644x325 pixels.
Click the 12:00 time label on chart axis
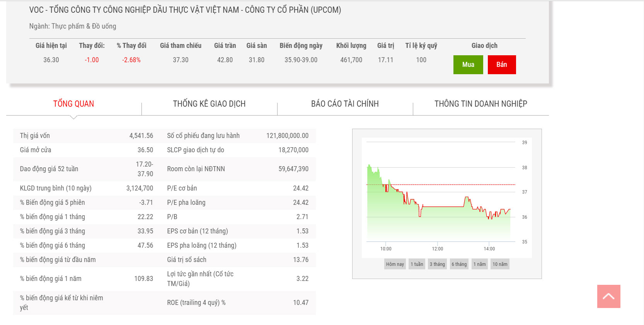point(437,249)
